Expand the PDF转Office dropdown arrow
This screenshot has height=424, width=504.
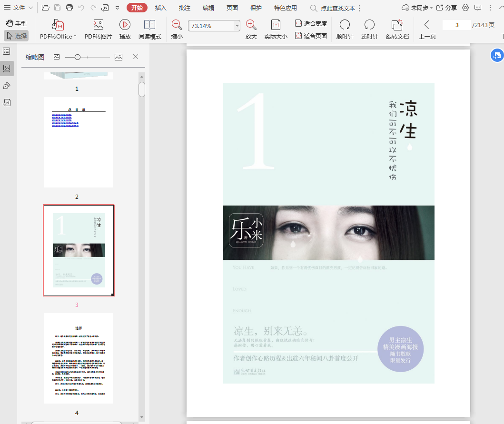tap(75, 37)
